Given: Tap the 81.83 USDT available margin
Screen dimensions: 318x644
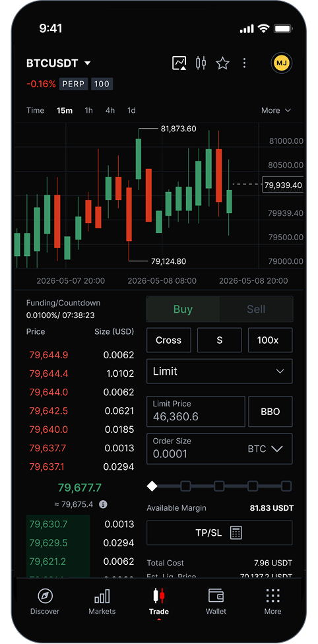Looking at the screenshot, I should coord(272,508).
